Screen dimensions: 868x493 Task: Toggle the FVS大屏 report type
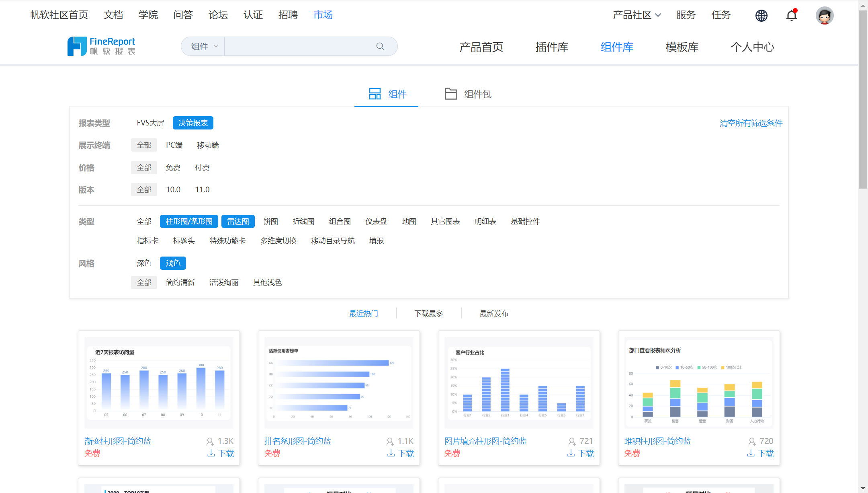click(150, 123)
